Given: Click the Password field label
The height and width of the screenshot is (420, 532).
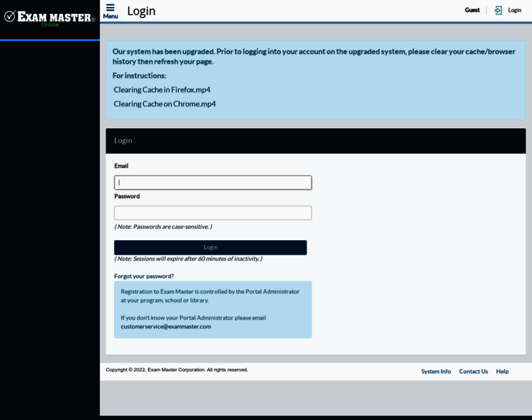Looking at the screenshot, I should pos(127,197).
